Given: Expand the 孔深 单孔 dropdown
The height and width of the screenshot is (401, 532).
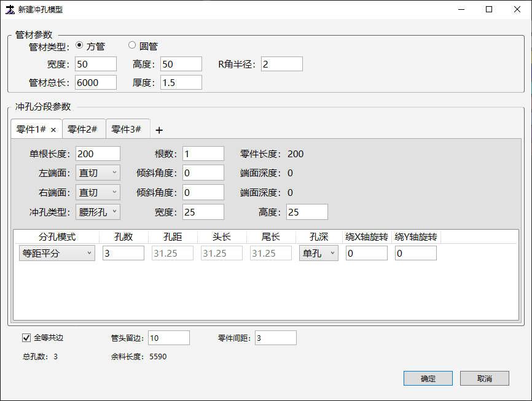Looking at the screenshot, I should [318, 253].
